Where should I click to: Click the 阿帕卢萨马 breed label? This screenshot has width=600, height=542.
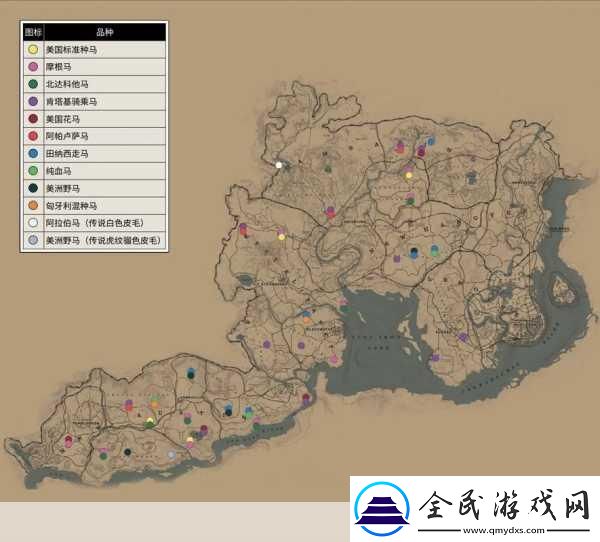coord(67,136)
